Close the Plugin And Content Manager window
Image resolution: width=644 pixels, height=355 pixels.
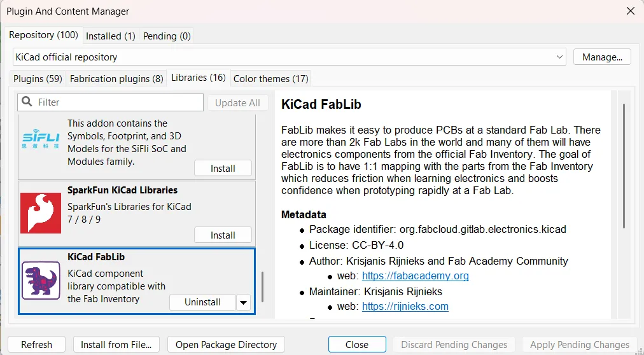631,11
